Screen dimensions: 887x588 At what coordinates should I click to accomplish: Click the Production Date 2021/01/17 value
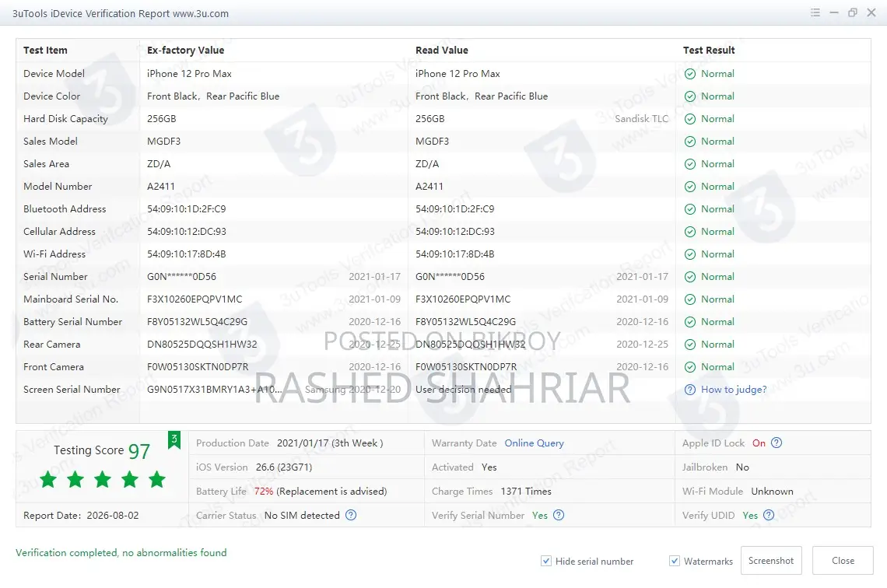pos(330,443)
